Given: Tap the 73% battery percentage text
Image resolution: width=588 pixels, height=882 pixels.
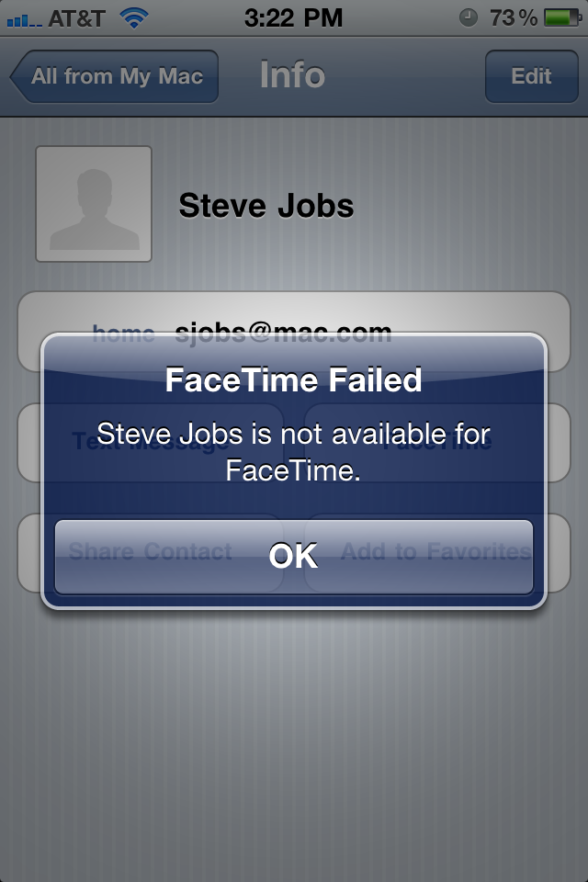Looking at the screenshot, I should 514,18.
